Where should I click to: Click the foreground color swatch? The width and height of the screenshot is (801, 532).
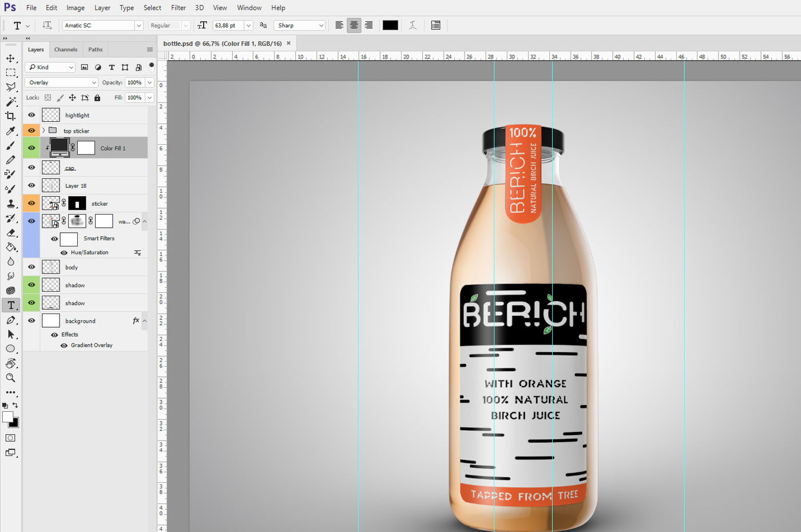[7, 417]
